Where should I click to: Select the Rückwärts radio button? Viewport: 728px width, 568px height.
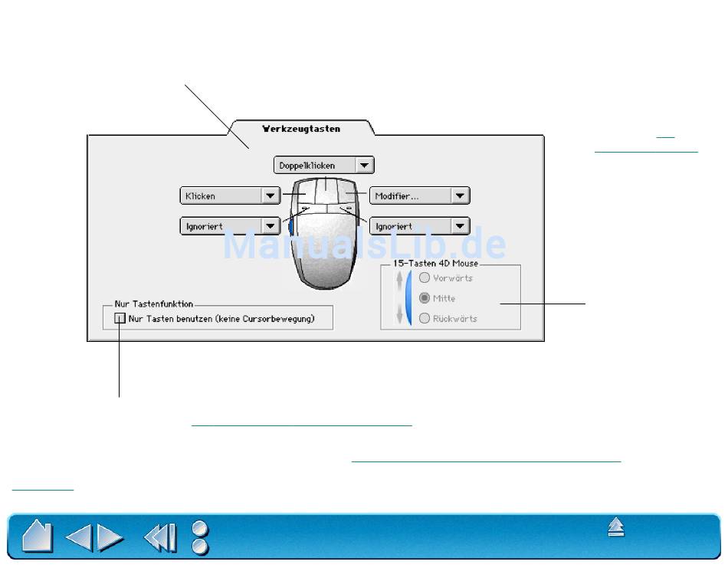(x=424, y=318)
